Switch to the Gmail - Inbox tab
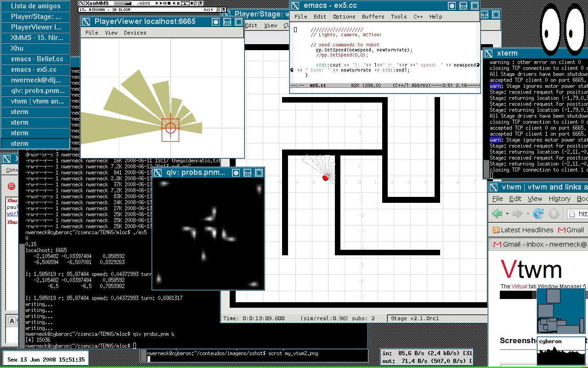 point(539,244)
